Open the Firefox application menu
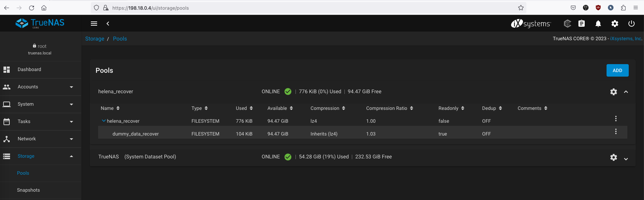The image size is (644, 200). click(636, 8)
